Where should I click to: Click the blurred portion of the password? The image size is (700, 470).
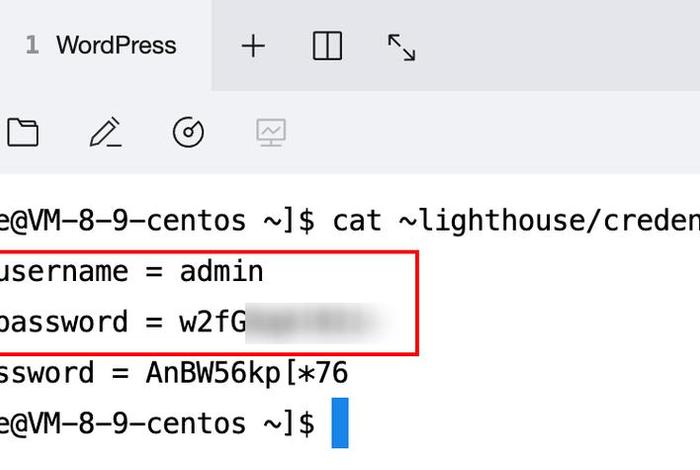(318, 322)
